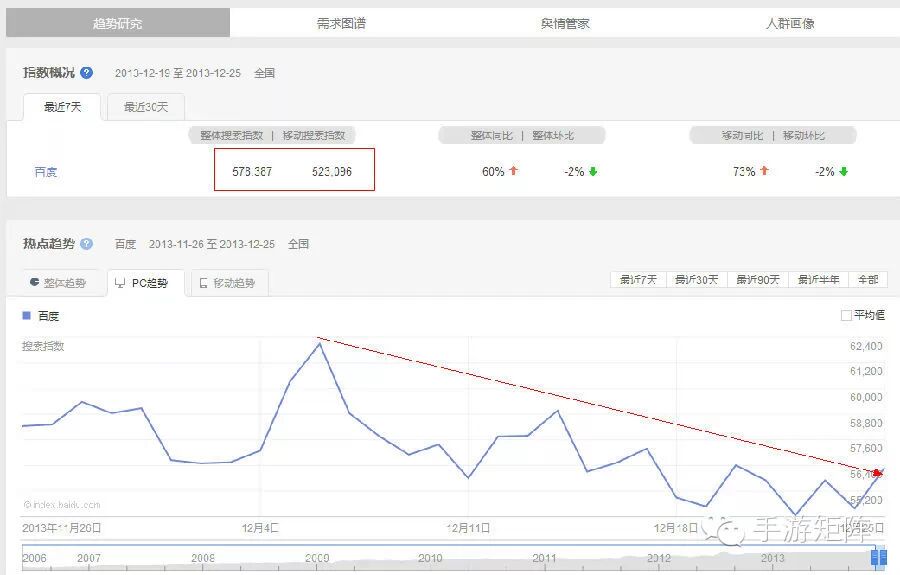Click the 百度 keyword link in table
This screenshot has width=900, height=575.
[45, 172]
